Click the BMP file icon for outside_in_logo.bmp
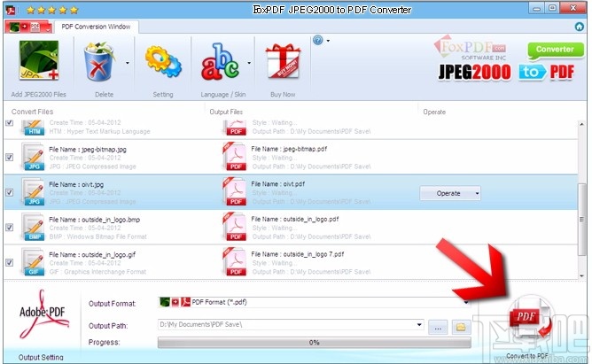The height and width of the screenshot is (364, 592). point(33,227)
